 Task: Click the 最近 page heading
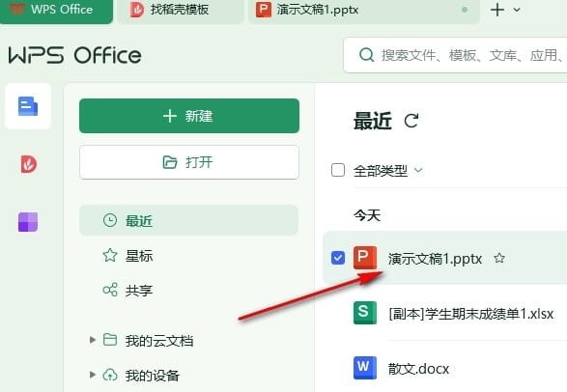coord(373,121)
